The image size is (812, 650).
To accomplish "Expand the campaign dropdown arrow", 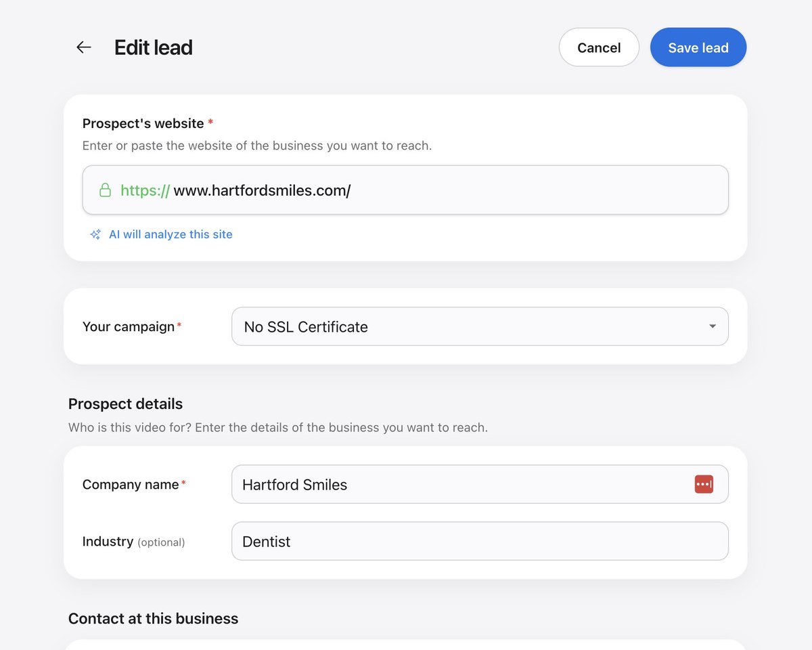I will tap(712, 326).
